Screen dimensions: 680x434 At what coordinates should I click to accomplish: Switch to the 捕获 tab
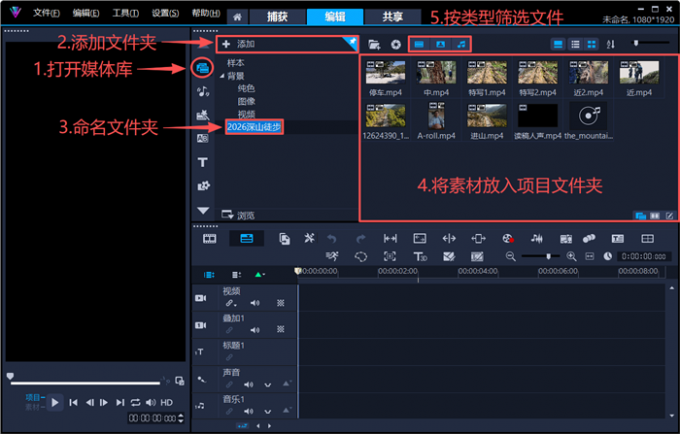click(277, 17)
